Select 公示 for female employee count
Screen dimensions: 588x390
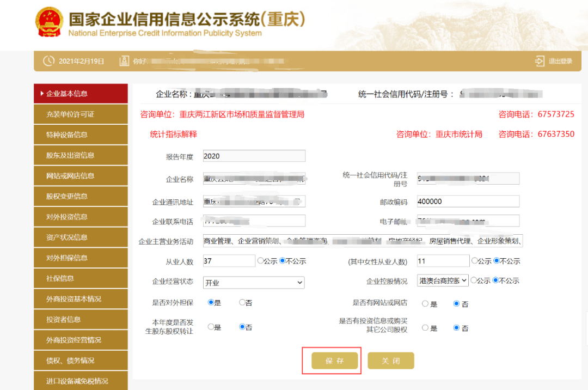point(475,260)
